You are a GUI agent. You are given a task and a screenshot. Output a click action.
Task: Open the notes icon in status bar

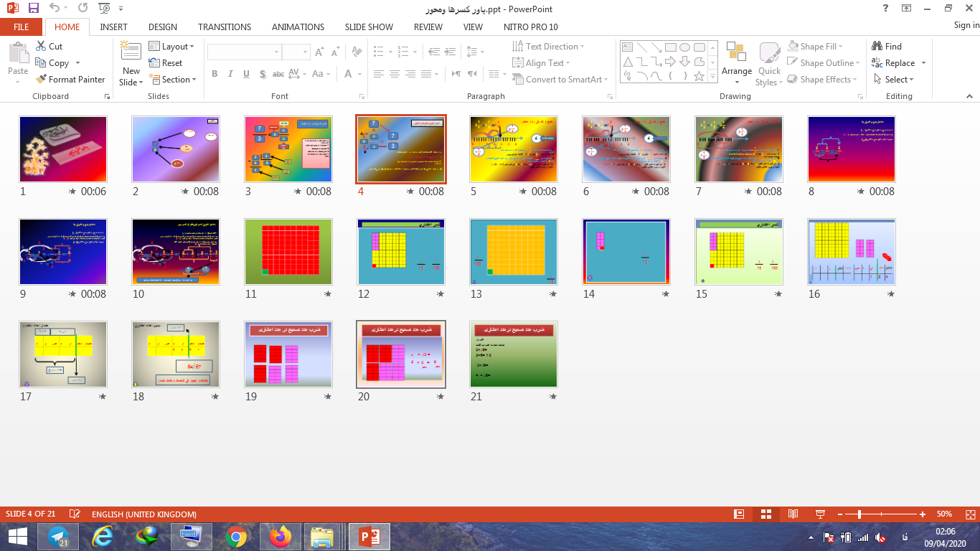74,514
